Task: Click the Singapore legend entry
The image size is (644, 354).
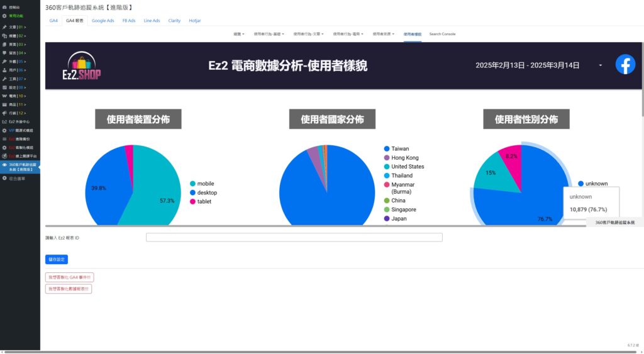Action: [400, 209]
